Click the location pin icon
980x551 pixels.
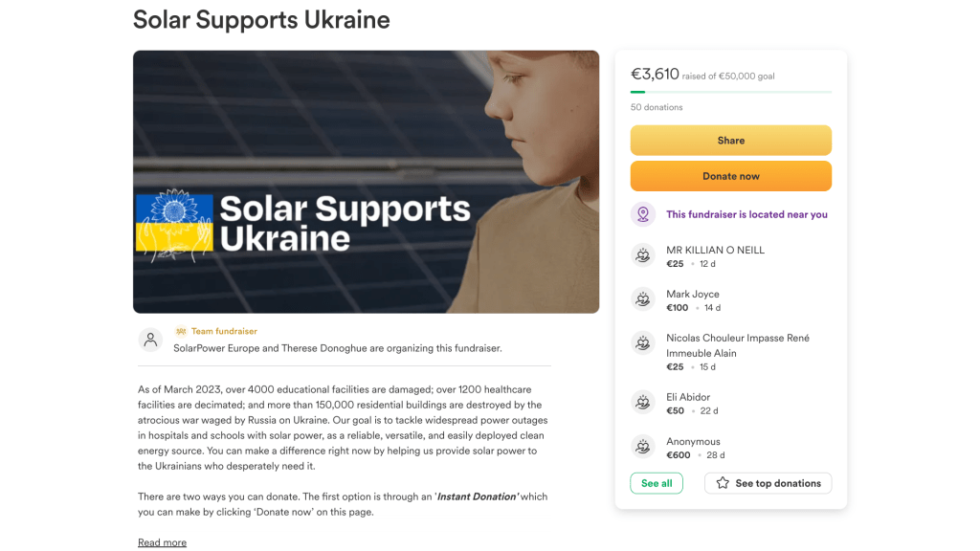(x=643, y=214)
